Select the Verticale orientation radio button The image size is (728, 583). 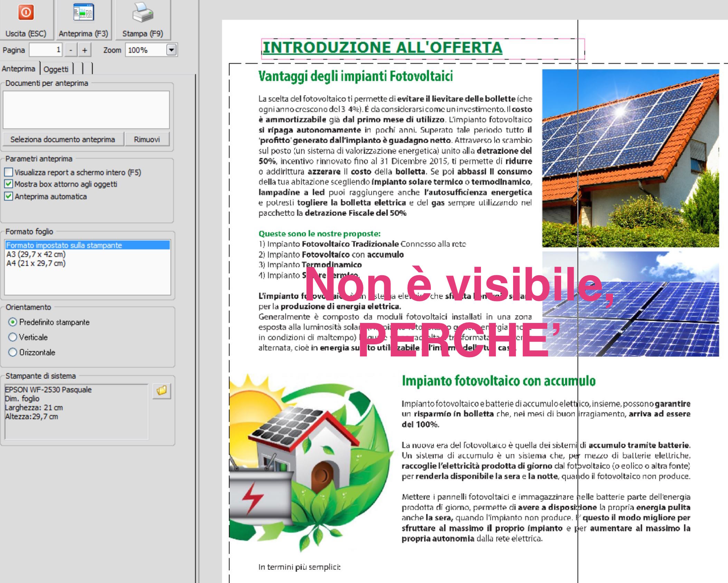point(13,337)
